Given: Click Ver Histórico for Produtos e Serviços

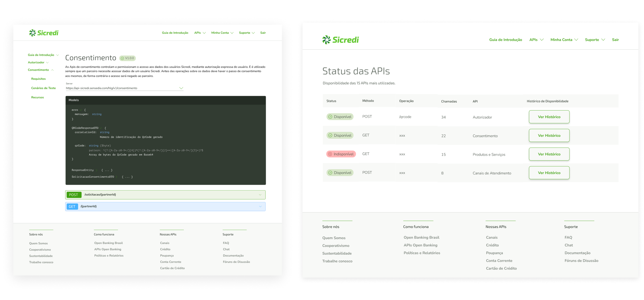Looking at the screenshot, I should [549, 154].
